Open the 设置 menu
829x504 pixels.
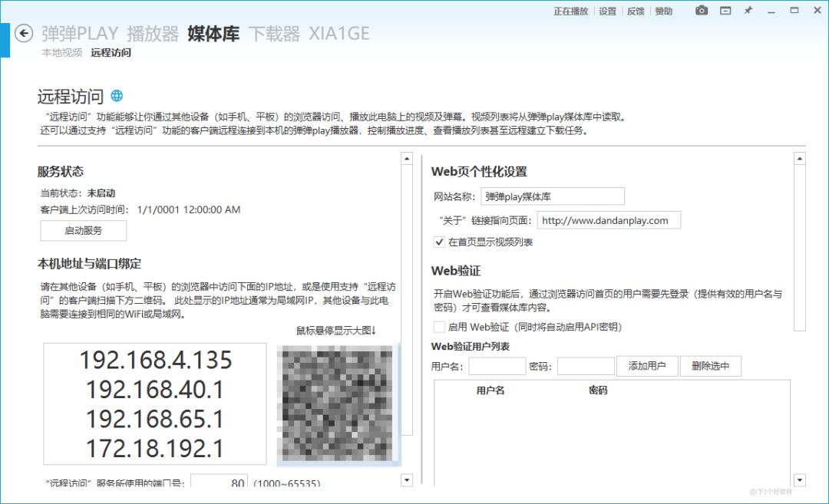606,11
